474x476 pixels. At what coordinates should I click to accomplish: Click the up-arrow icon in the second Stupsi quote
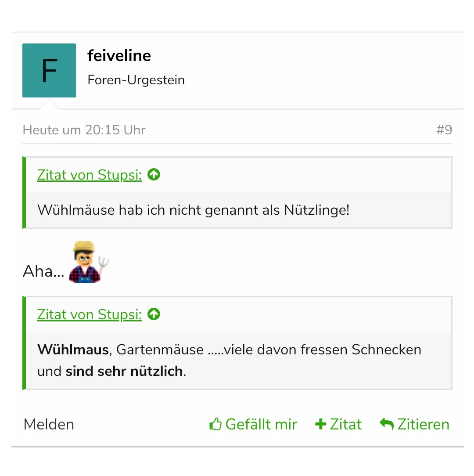(x=154, y=314)
